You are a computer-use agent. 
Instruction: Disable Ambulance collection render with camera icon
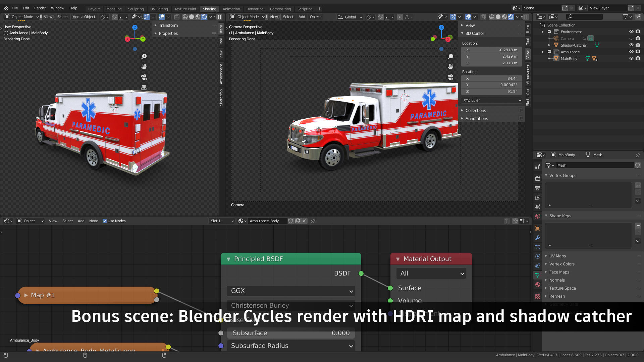pos(638,52)
